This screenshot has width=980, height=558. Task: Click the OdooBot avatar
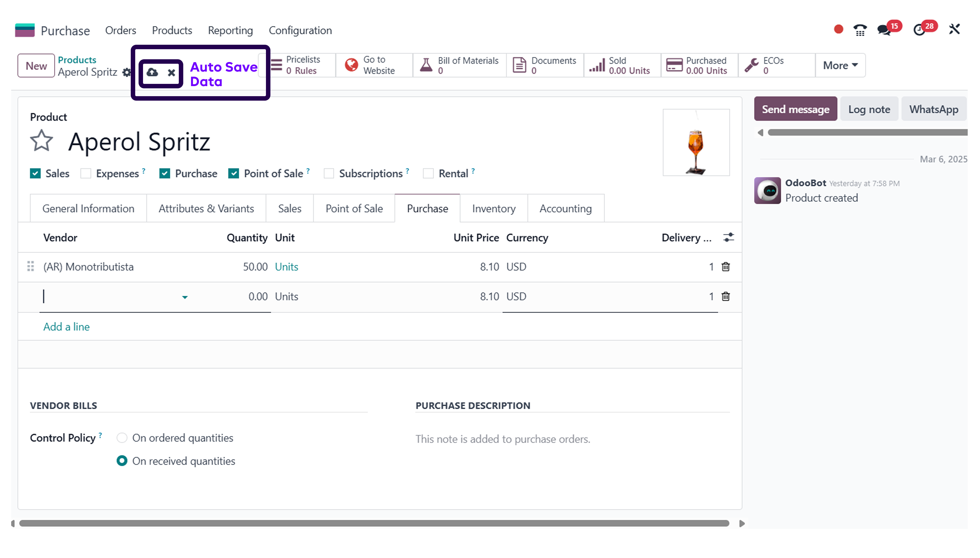click(767, 190)
